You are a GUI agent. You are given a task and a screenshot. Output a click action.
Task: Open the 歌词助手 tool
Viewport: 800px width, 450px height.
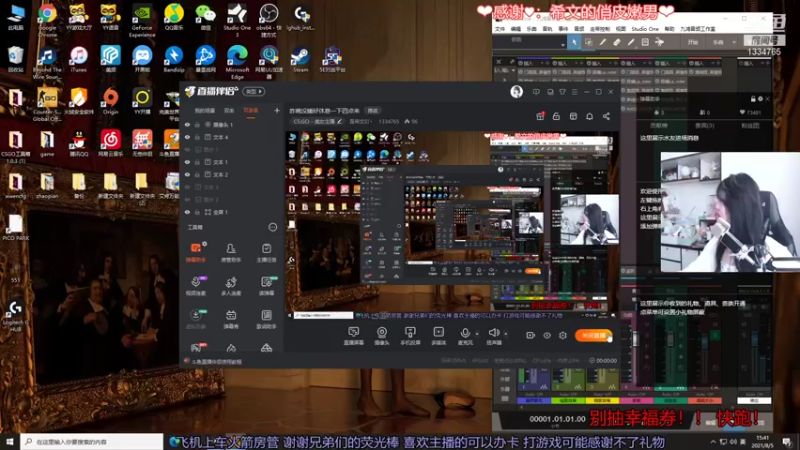tap(266, 319)
